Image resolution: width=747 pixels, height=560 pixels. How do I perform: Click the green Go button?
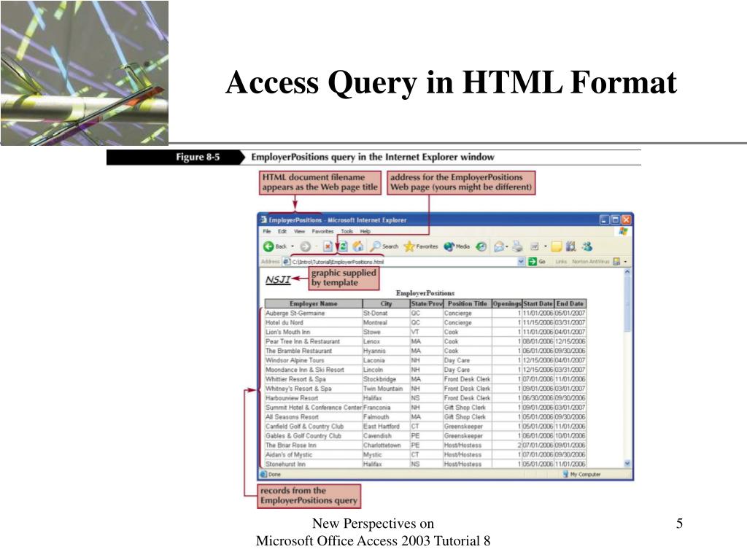(x=537, y=262)
